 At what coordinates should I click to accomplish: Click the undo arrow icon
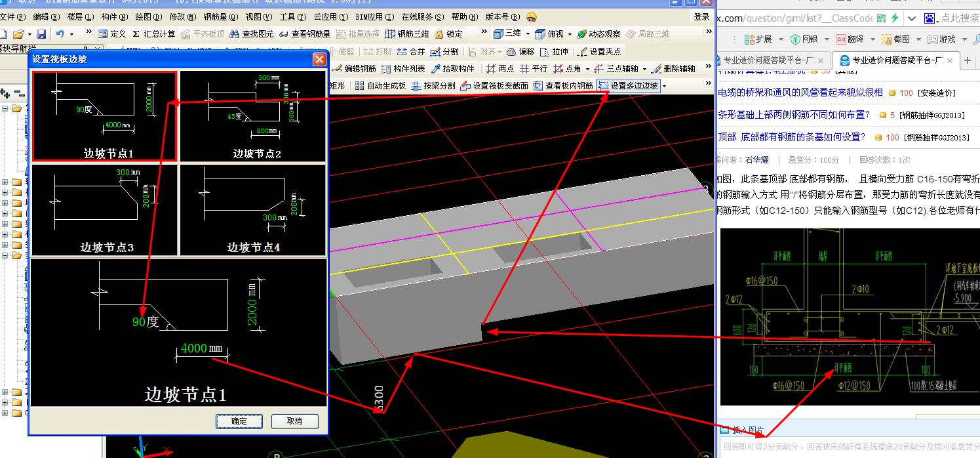pyautogui.click(x=60, y=33)
